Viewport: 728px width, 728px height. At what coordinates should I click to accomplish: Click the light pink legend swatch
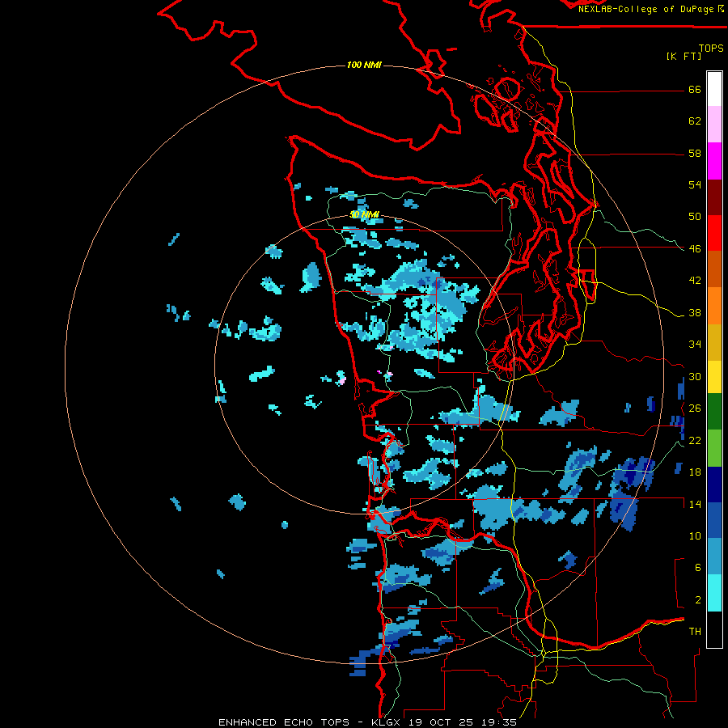714,125
